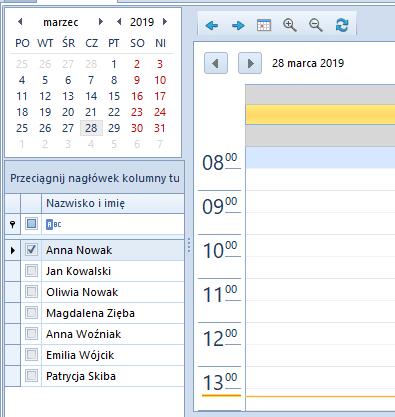Refresh the calendar with the blue arrows icon

[x=342, y=25]
